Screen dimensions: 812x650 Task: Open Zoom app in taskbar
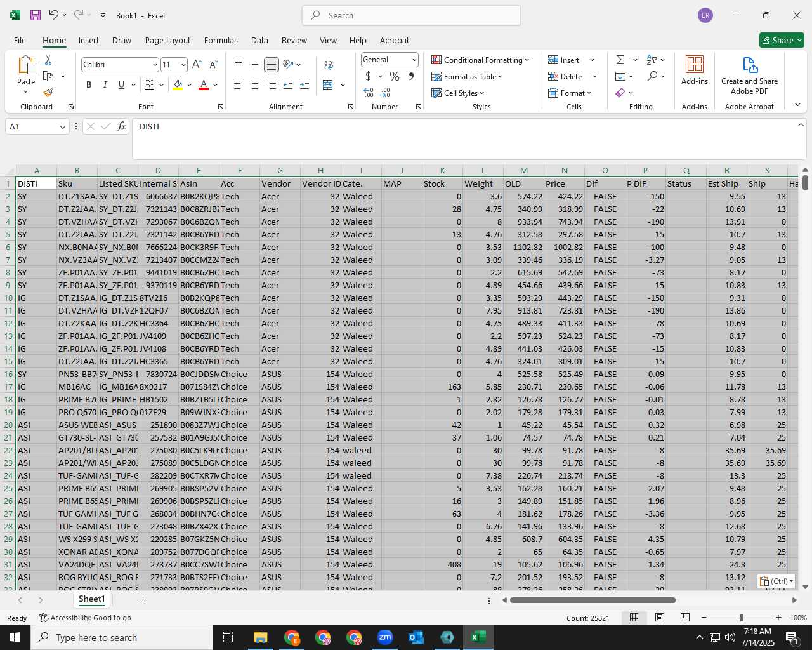pos(385,637)
